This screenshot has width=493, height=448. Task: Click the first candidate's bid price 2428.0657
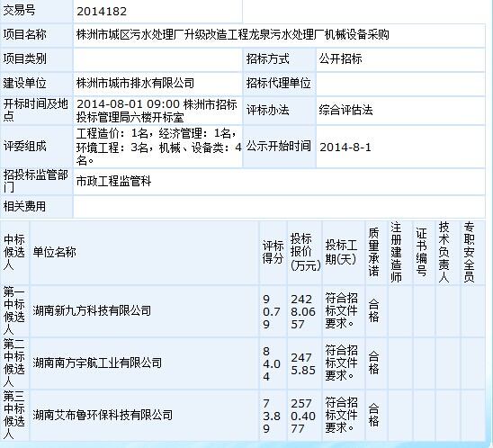303,311
